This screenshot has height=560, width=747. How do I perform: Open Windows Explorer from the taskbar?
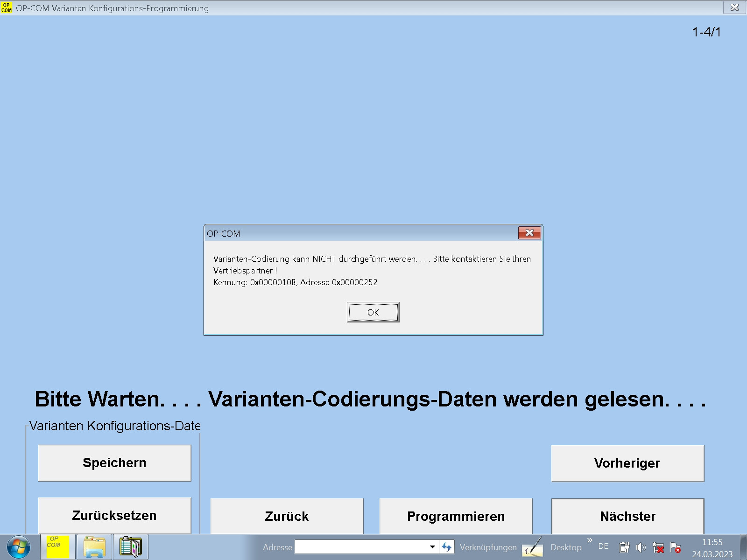(94, 547)
